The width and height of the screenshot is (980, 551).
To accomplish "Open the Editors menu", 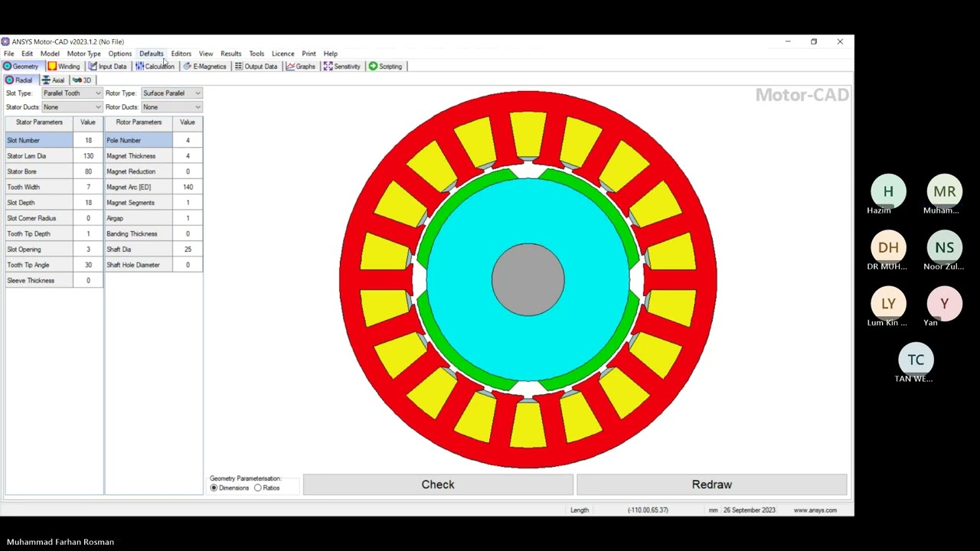I will point(181,54).
